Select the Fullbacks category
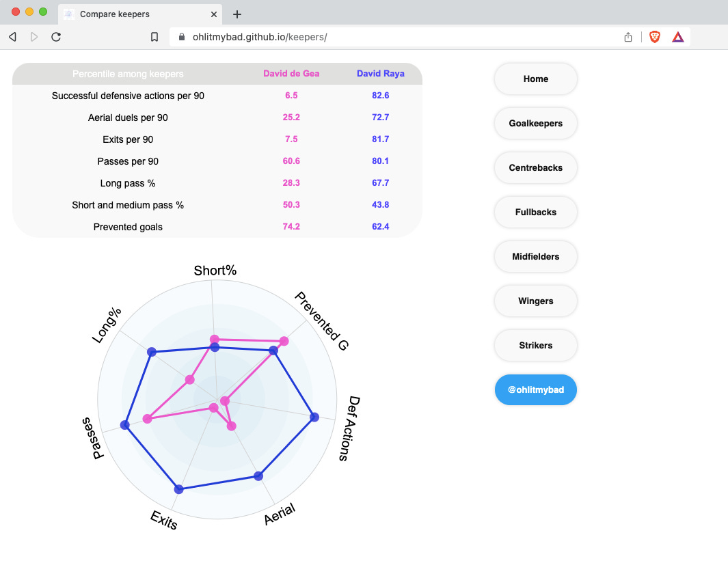 pyautogui.click(x=535, y=212)
